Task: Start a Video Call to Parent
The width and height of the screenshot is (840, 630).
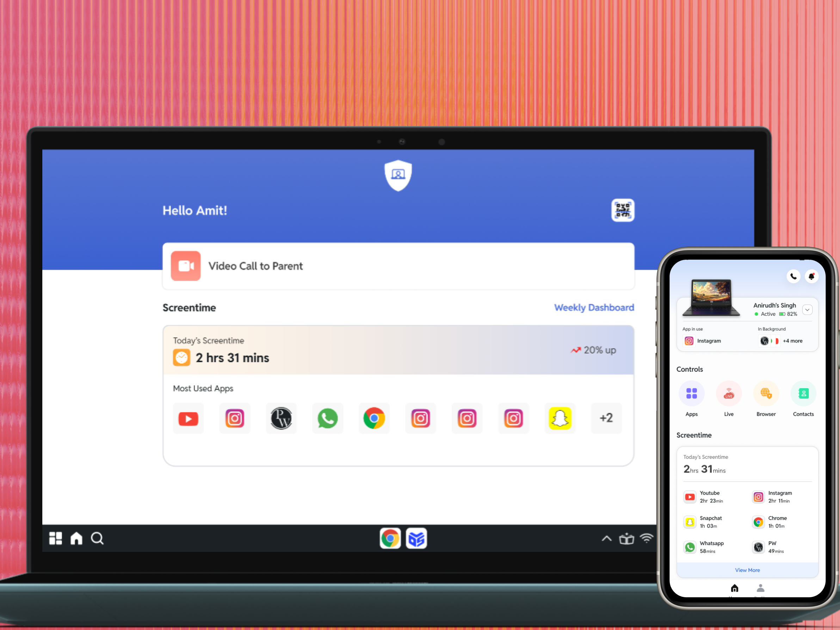Action: pos(256,266)
